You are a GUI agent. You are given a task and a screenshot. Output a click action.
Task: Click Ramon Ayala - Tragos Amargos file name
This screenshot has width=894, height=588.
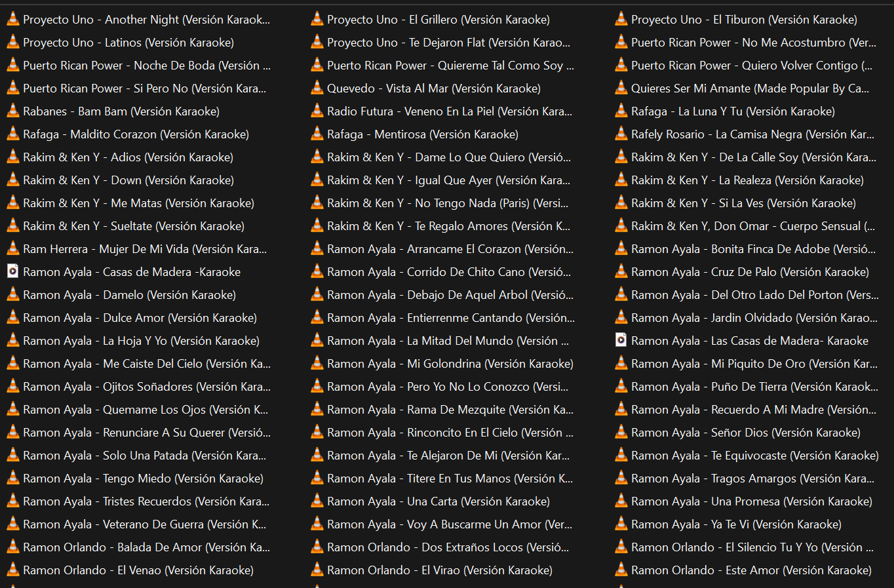tap(752, 479)
